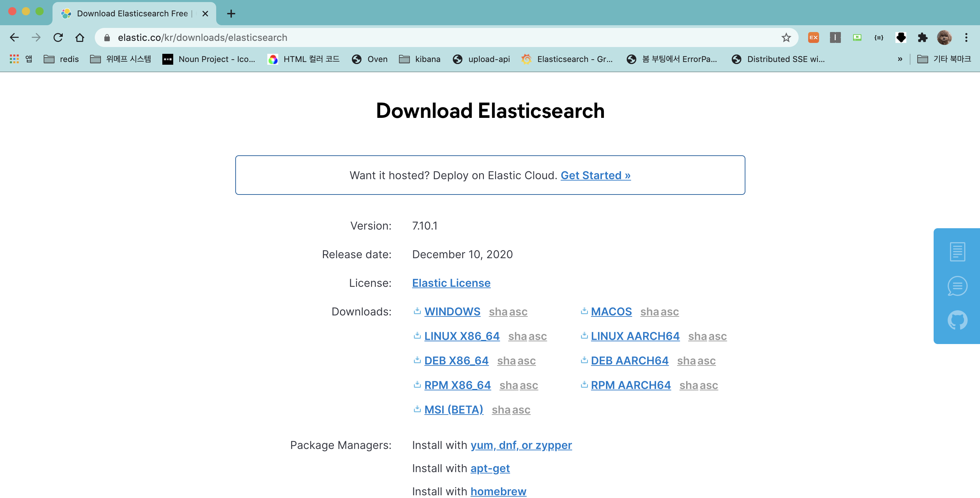Click the document icon in side panel
Viewport: 980px width, 498px height.
[957, 251]
